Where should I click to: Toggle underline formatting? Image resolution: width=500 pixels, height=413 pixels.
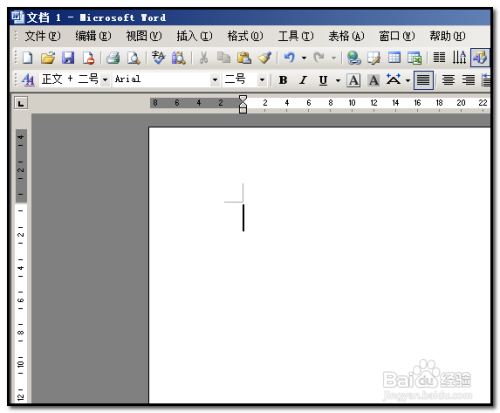323,80
